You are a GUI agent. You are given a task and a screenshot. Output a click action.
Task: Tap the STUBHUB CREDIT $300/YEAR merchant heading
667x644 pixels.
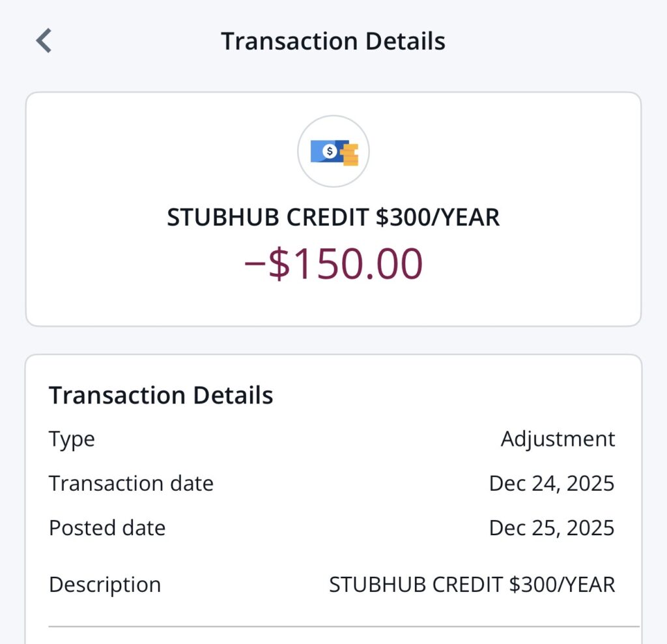333,217
